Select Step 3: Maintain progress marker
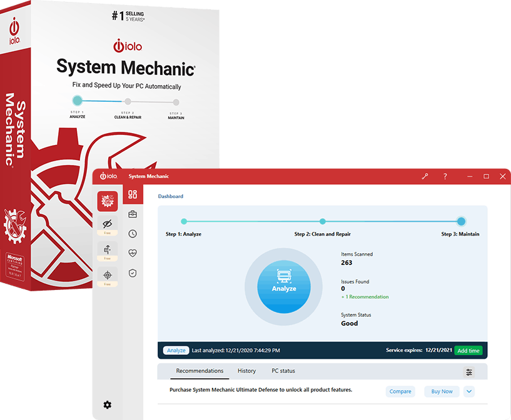This screenshot has width=511, height=420. [461, 221]
